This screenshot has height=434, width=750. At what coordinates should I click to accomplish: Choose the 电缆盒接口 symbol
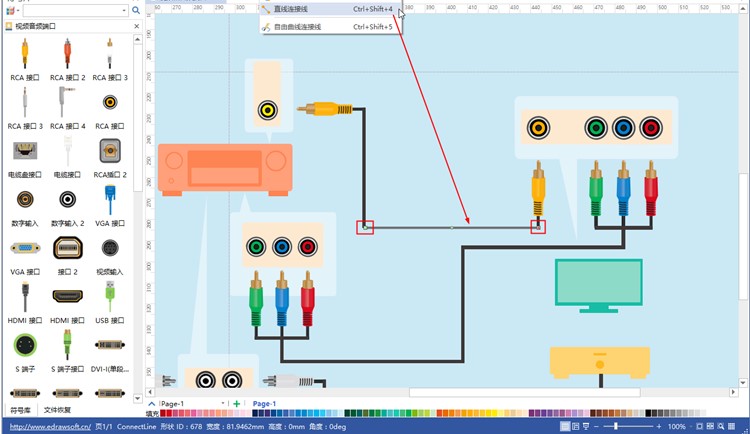(25, 151)
